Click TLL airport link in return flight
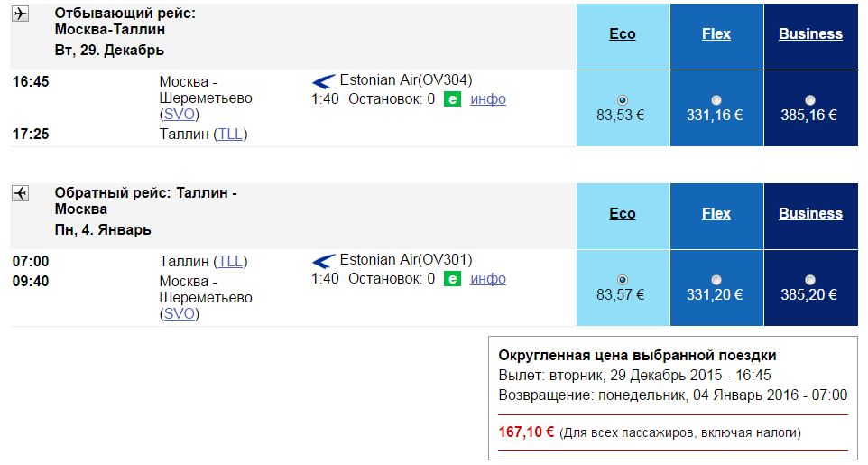 pyautogui.click(x=230, y=261)
